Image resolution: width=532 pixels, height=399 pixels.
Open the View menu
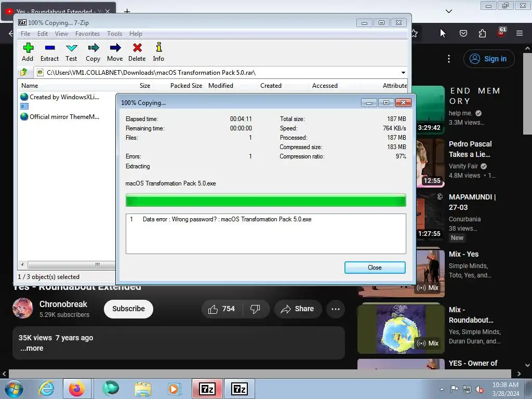61,34
